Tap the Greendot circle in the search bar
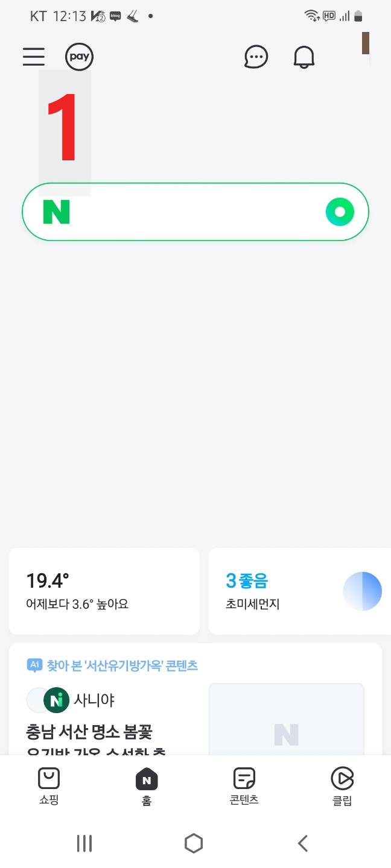This screenshot has height=868, width=391. point(340,212)
